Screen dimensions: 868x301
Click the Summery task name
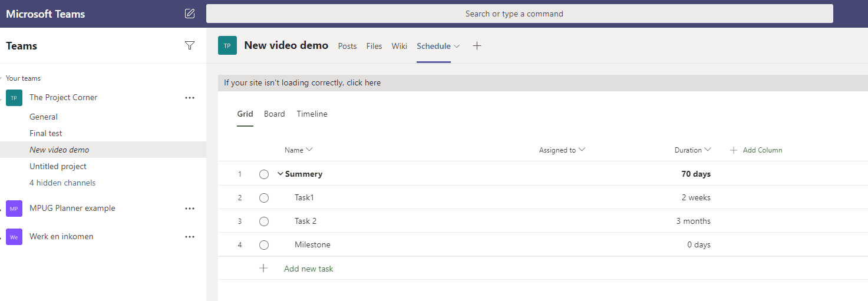pyautogui.click(x=303, y=174)
